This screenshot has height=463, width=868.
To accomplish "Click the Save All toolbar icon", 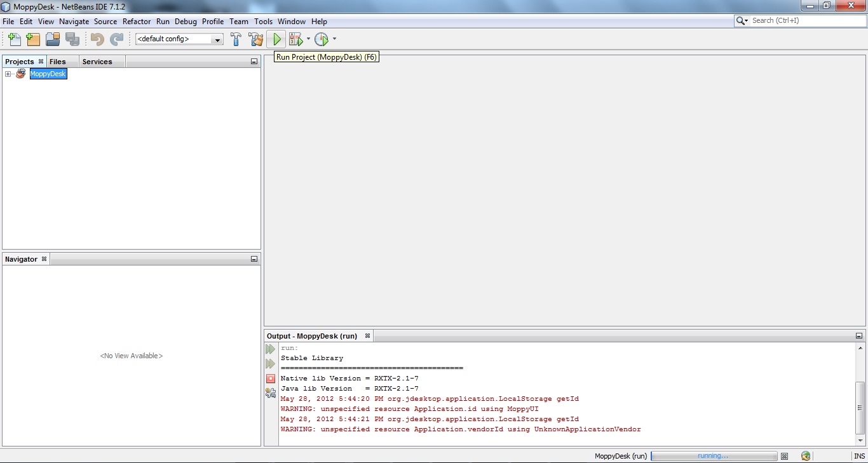I will pos(72,39).
